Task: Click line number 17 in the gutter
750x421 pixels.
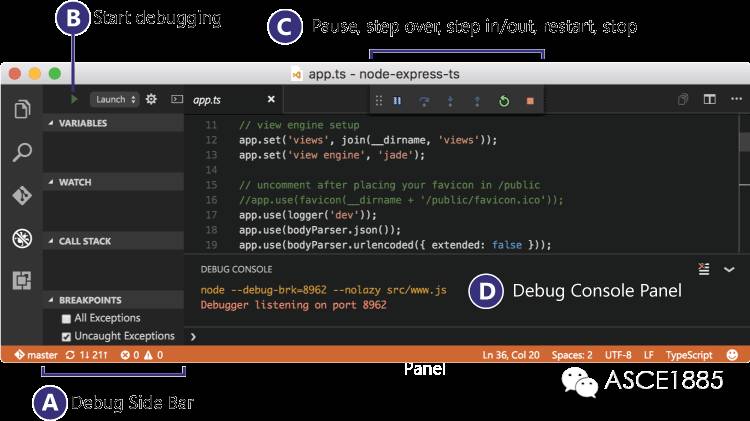Action: [211, 215]
